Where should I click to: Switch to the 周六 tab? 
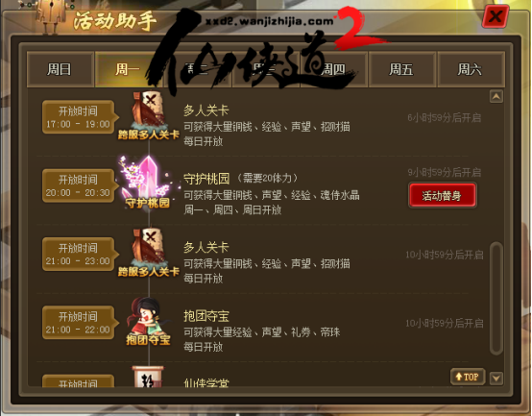tap(471, 69)
